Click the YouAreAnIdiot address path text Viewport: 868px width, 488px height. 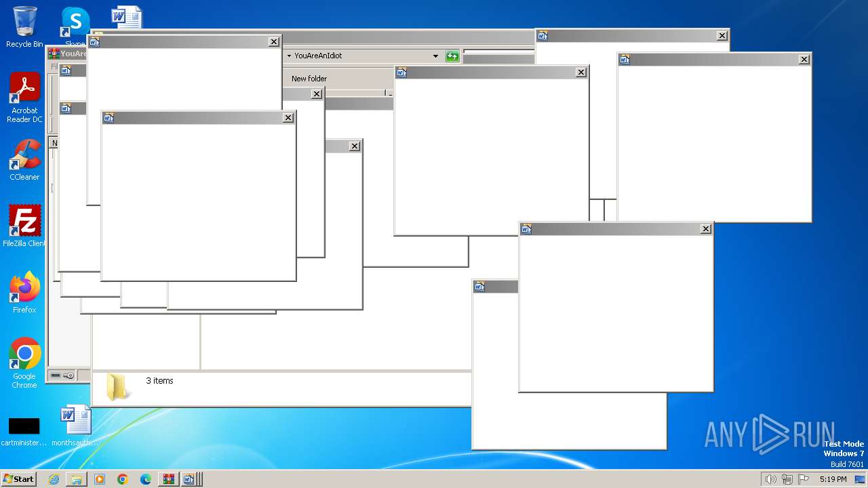click(x=318, y=56)
